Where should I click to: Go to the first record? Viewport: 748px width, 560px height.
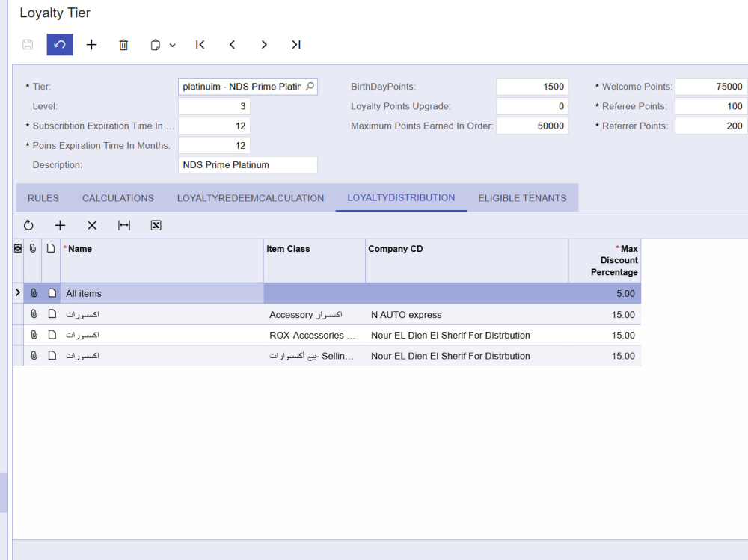click(x=200, y=45)
